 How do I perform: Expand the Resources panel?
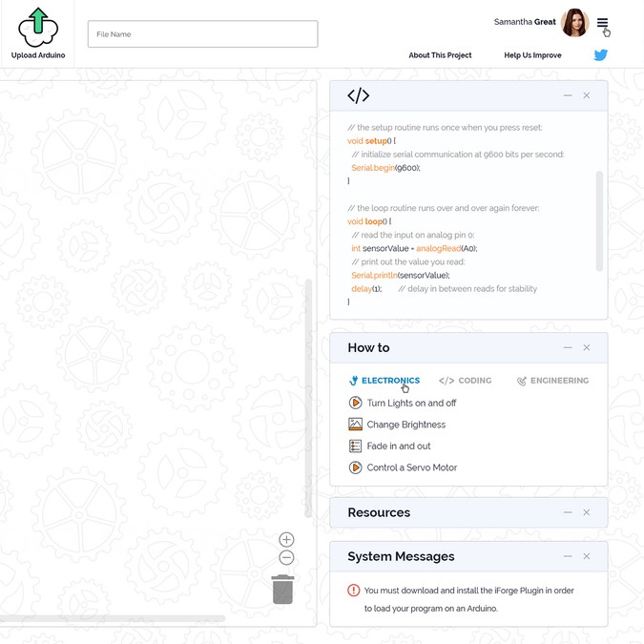[568, 512]
